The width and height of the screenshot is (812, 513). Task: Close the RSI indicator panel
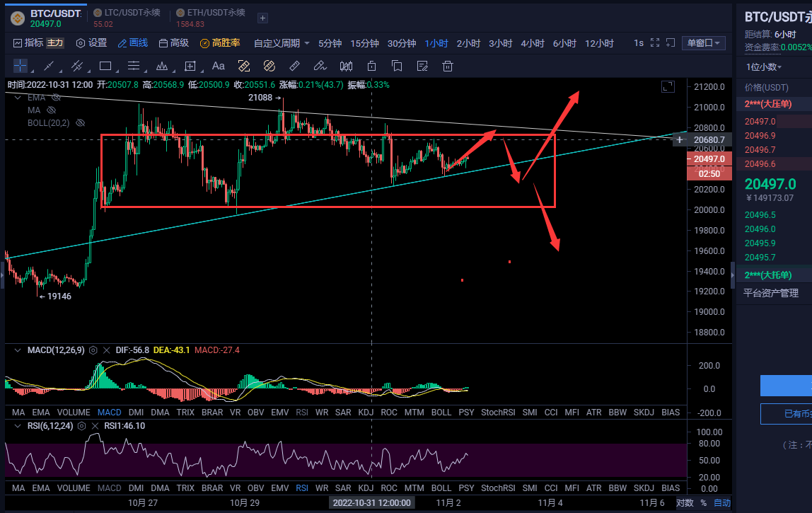[96, 426]
